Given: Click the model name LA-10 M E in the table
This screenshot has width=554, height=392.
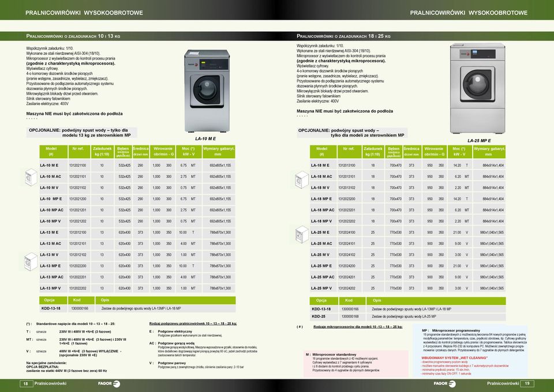Looking at the screenshot, I should coord(49,166).
